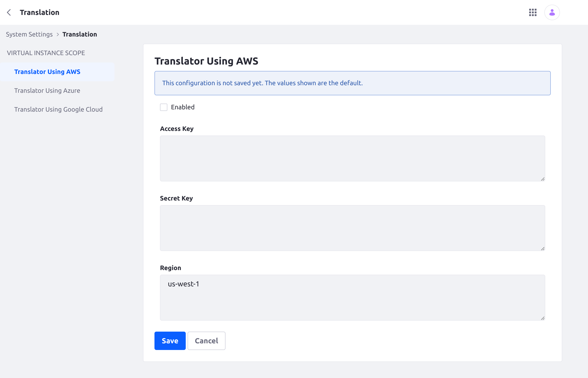Click the Access Key label

pyautogui.click(x=177, y=129)
